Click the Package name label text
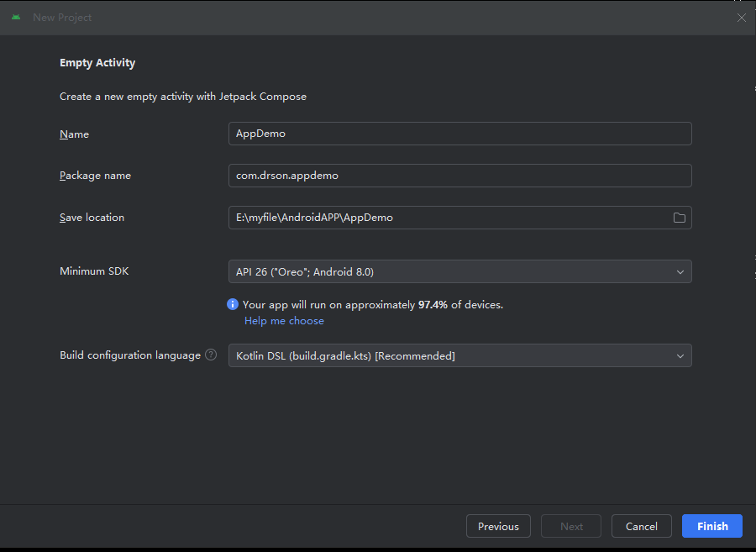 click(95, 176)
